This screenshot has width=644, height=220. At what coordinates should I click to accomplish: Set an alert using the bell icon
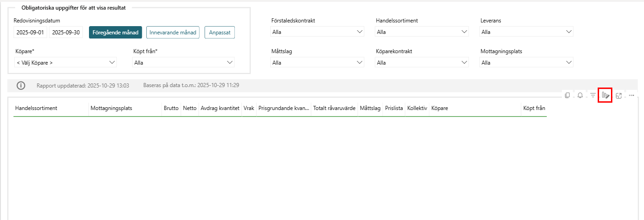pos(580,95)
